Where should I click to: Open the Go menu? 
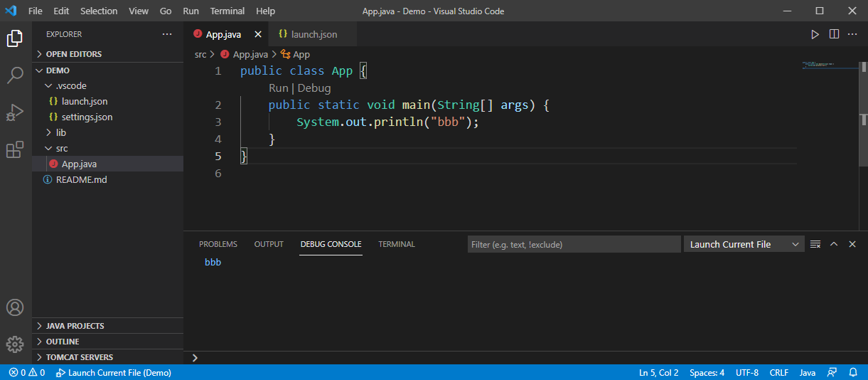pyautogui.click(x=166, y=11)
